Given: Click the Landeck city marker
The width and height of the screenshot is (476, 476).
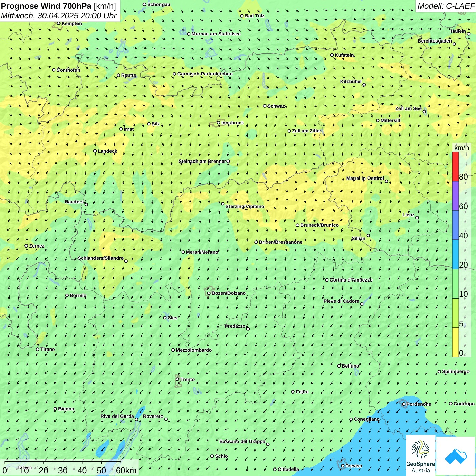Looking at the screenshot, I should (x=95, y=151).
